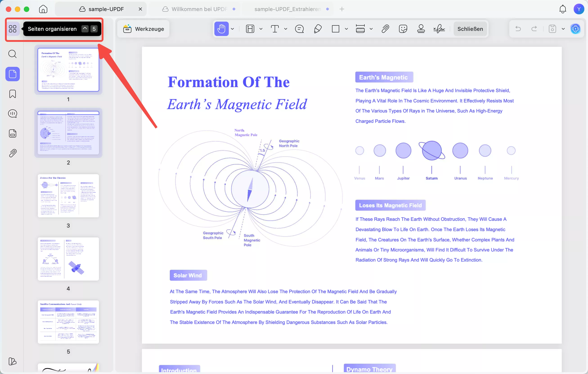Open the bookmarks panel icon
Viewport: 588px width, 374px height.
[x=12, y=94]
